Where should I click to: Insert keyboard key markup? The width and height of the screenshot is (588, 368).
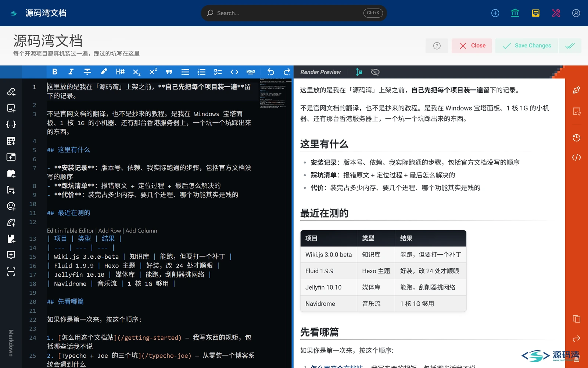coord(251,72)
